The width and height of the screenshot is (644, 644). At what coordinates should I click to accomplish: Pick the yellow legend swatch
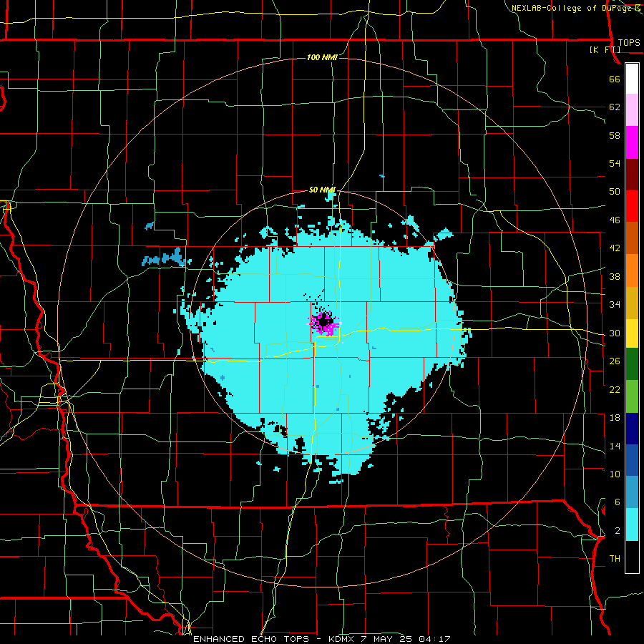pyautogui.click(x=632, y=333)
